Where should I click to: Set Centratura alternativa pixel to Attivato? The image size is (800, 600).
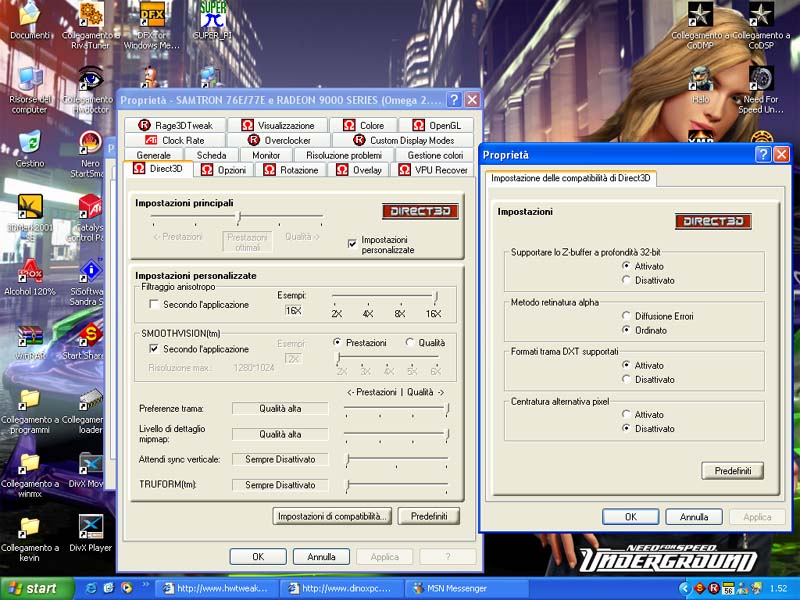626,414
